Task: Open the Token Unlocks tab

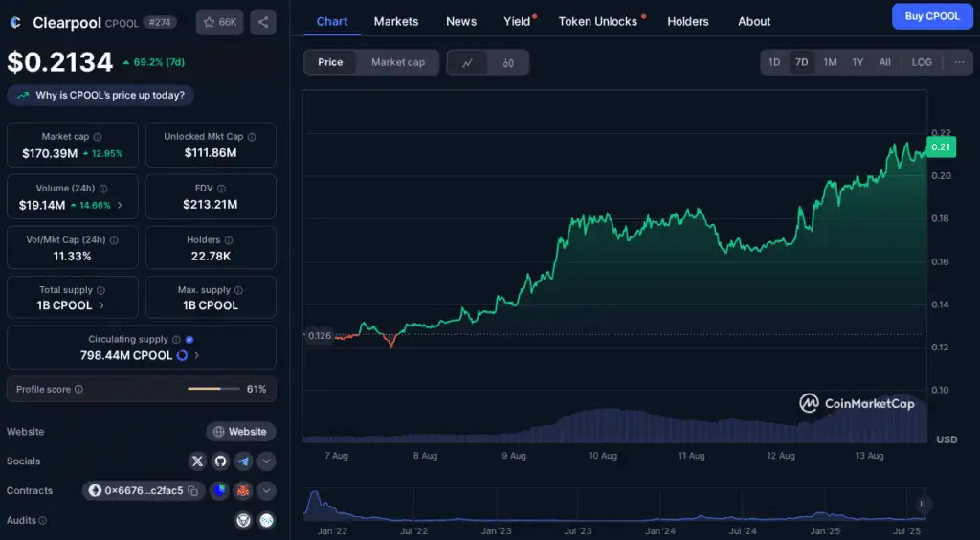Action: click(x=598, y=21)
